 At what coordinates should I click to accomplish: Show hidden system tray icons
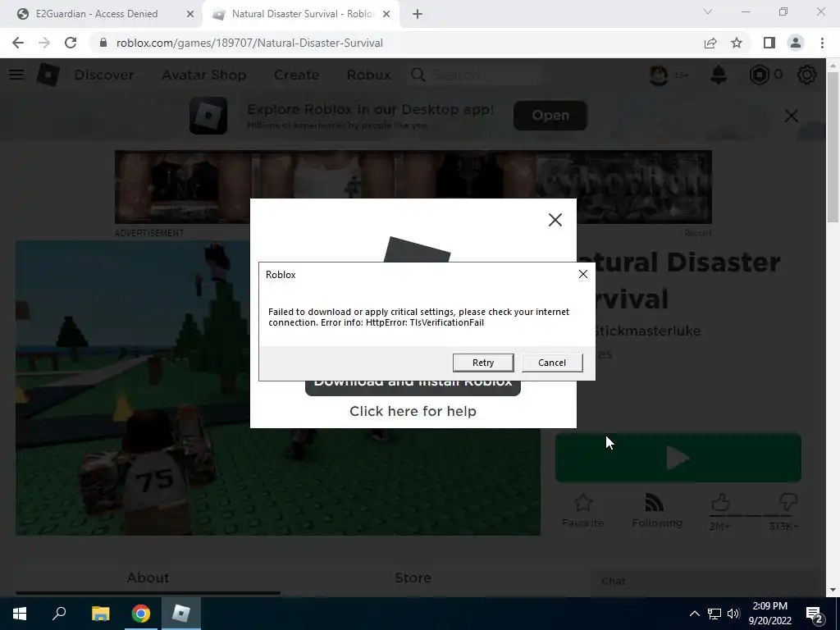click(694, 614)
